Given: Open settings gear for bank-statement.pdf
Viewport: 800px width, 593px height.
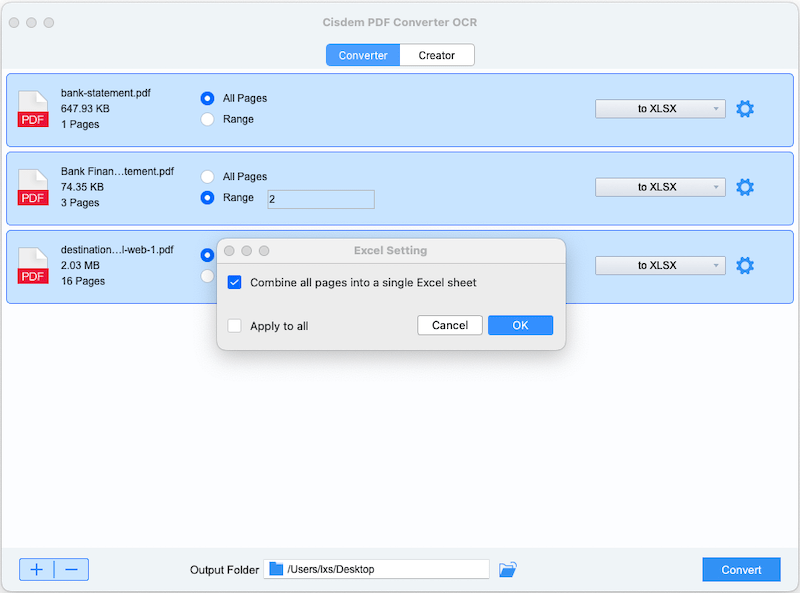Looking at the screenshot, I should click(745, 109).
